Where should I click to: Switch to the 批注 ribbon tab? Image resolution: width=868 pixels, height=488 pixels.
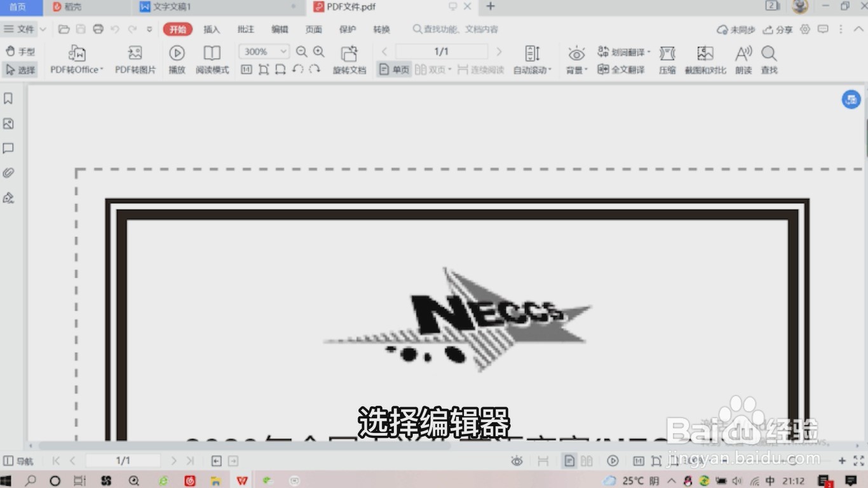[x=245, y=29]
